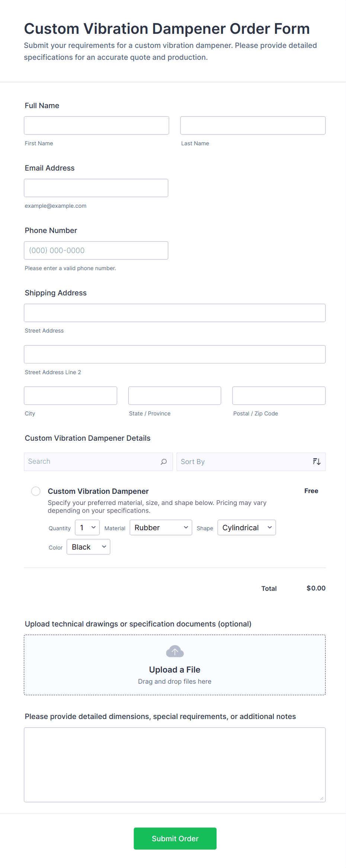Click the cloud upload icon

(174, 651)
